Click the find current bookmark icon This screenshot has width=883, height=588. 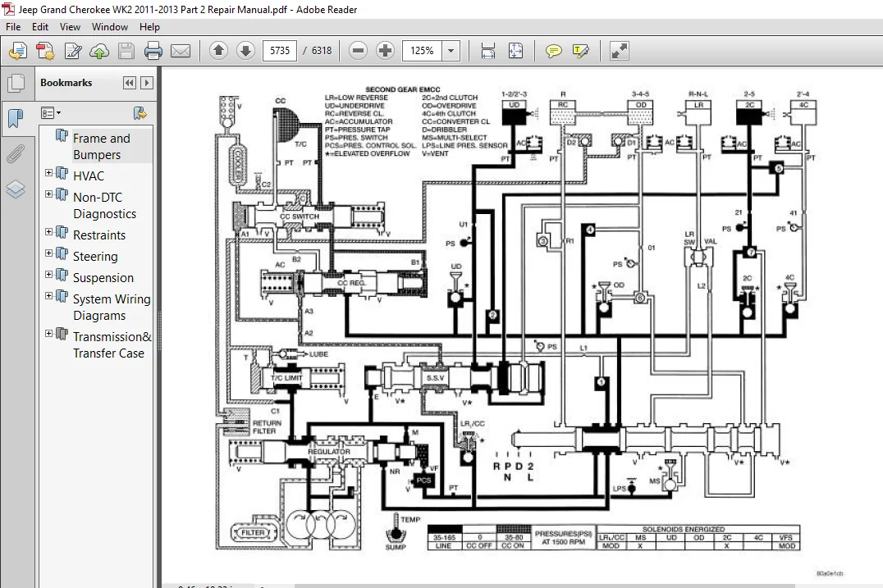(x=140, y=113)
